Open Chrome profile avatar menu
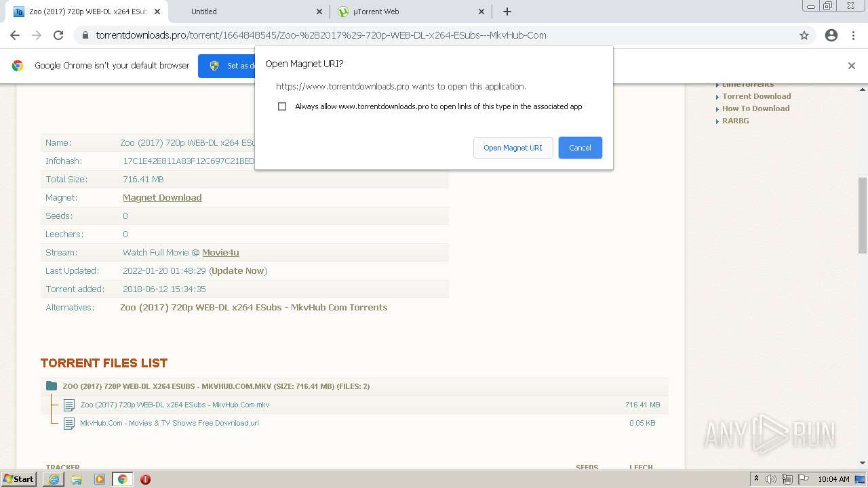The width and height of the screenshot is (868, 488). 831,35
